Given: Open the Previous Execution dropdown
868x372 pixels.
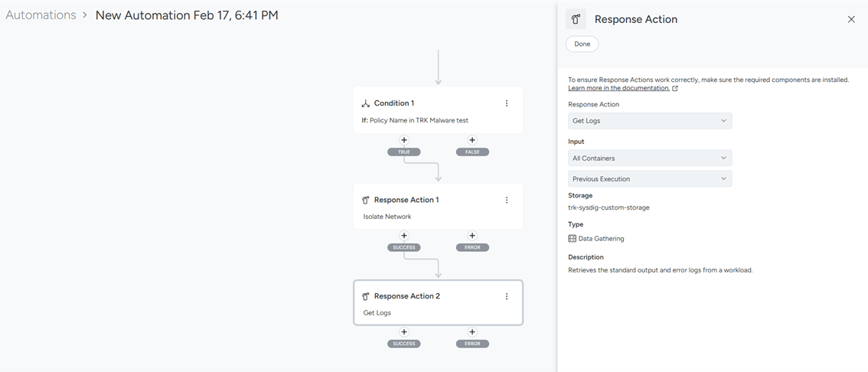Looking at the screenshot, I should click(x=649, y=179).
